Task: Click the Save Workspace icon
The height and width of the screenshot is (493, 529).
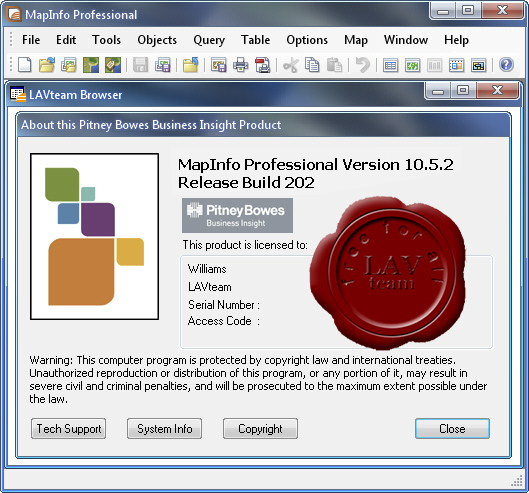Action: point(163,65)
